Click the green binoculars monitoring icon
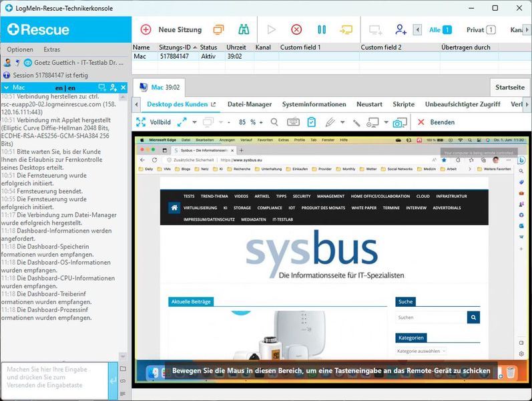The height and width of the screenshot is (401, 532). (244, 29)
